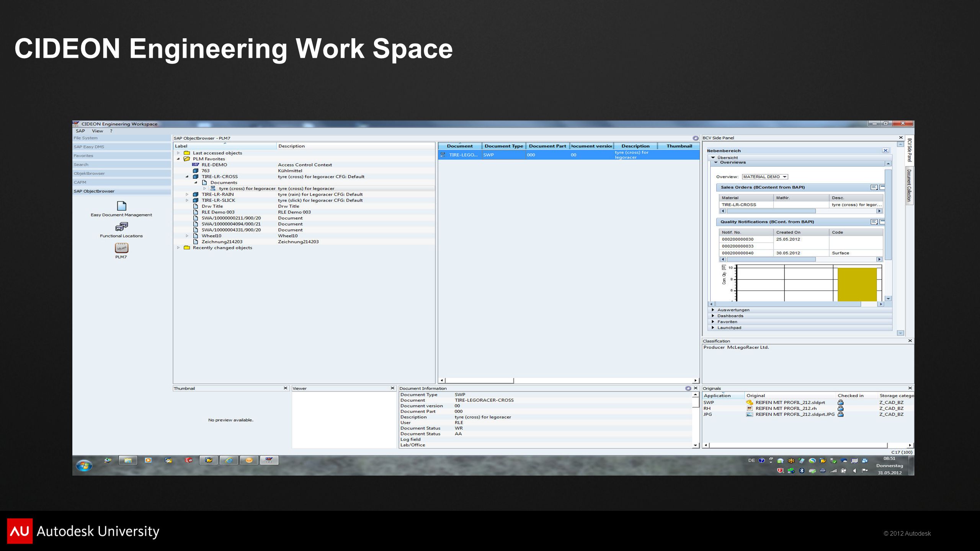Collapse the PLM Favorites folder

click(x=178, y=159)
